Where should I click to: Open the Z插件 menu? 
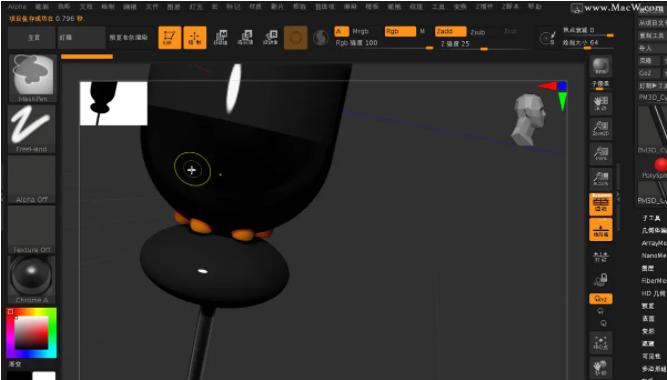484,7
